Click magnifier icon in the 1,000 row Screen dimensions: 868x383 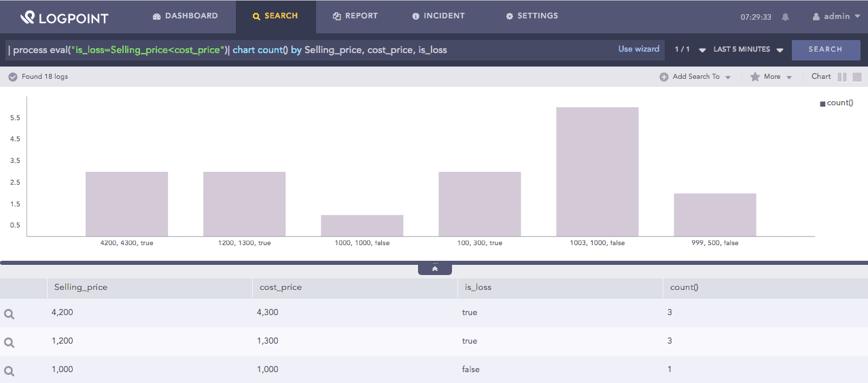(10, 371)
